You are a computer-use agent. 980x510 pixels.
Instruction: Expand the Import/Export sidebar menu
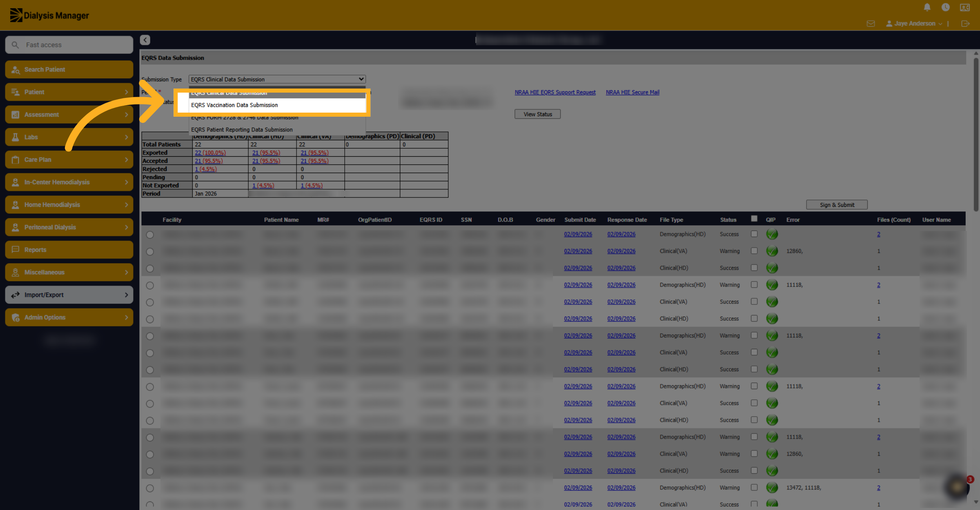(x=69, y=295)
